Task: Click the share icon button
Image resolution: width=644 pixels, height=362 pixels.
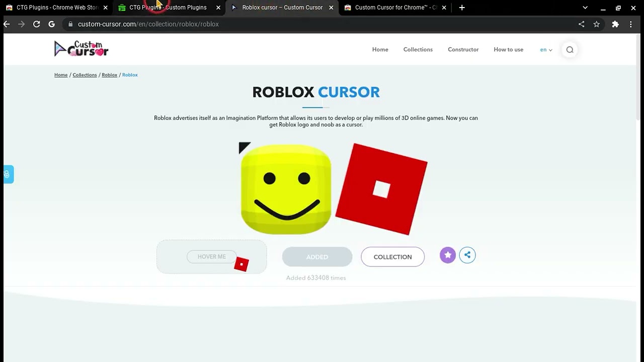Action: click(x=467, y=255)
